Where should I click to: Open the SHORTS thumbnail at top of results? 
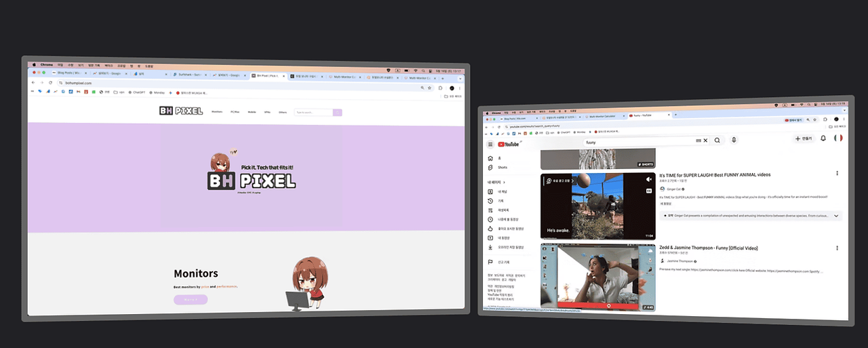(598, 158)
